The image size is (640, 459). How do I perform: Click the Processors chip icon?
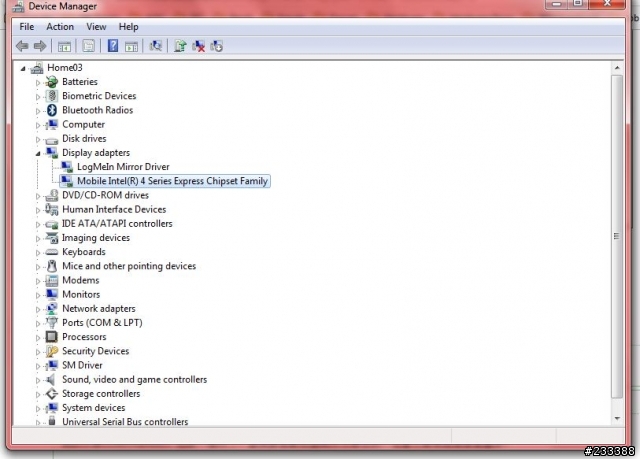(x=52, y=337)
